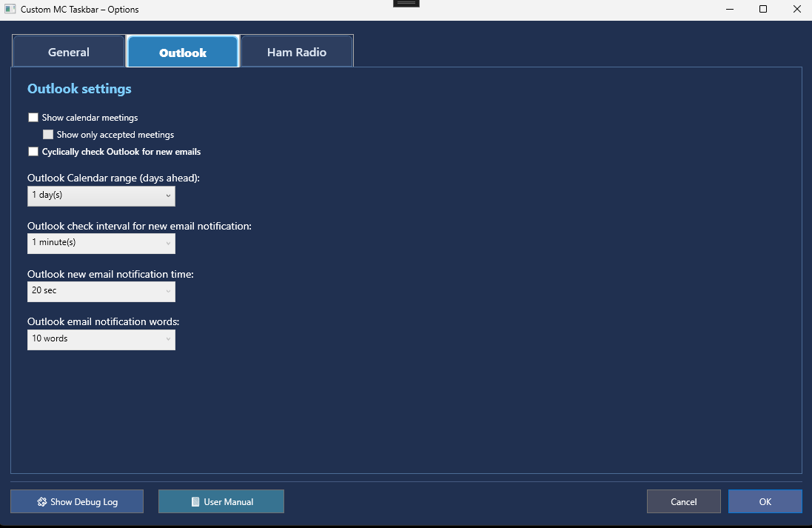This screenshot has width=812, height=528.
Task: Open the notification words 10 words dropdown
Action: coord(101,340)
